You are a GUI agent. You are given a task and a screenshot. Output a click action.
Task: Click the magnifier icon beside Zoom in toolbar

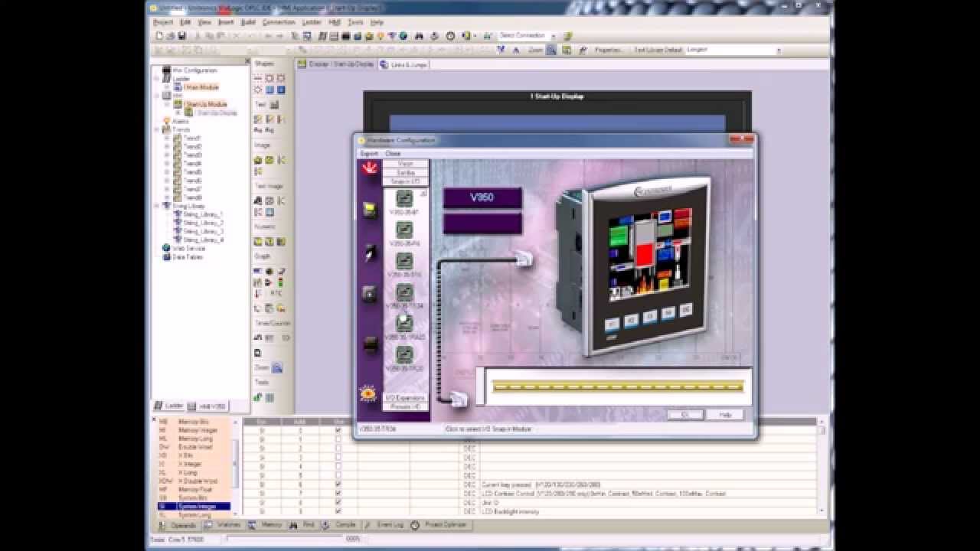551,50
